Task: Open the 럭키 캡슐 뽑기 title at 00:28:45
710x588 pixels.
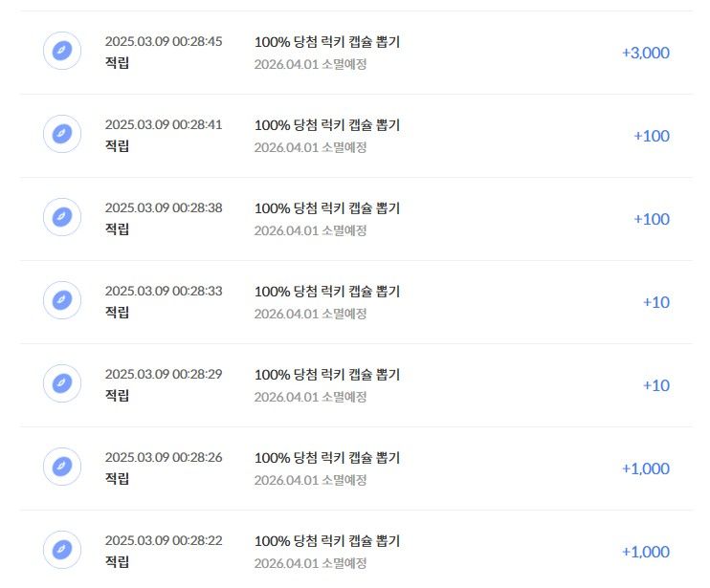Action: pos(327,42)
